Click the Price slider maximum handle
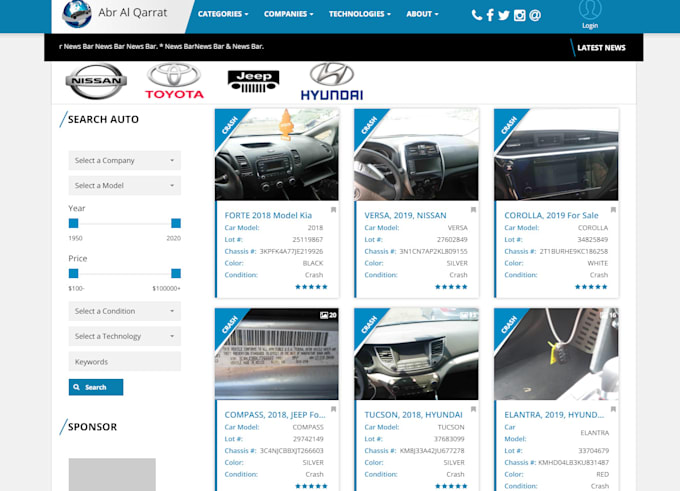The height and width of the screenshot is (491, 680). [x=176, y=273]
